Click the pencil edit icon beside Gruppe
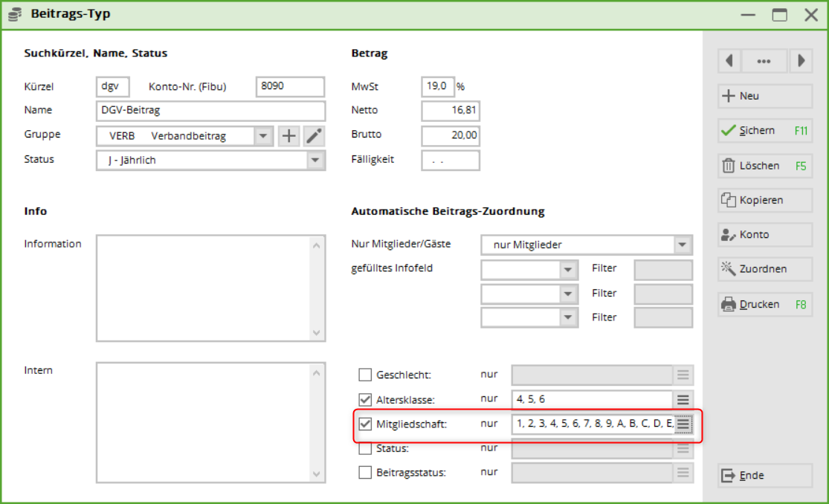This screenshot has width=829, height=504. pyautogui.click(x=314, y=136)
